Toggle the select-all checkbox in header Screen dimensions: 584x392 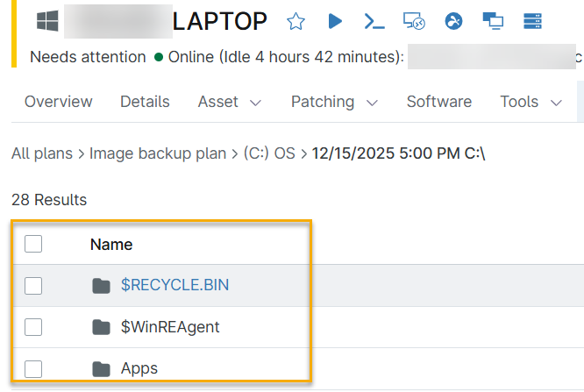pyautogui.click(x=33, y=244)
